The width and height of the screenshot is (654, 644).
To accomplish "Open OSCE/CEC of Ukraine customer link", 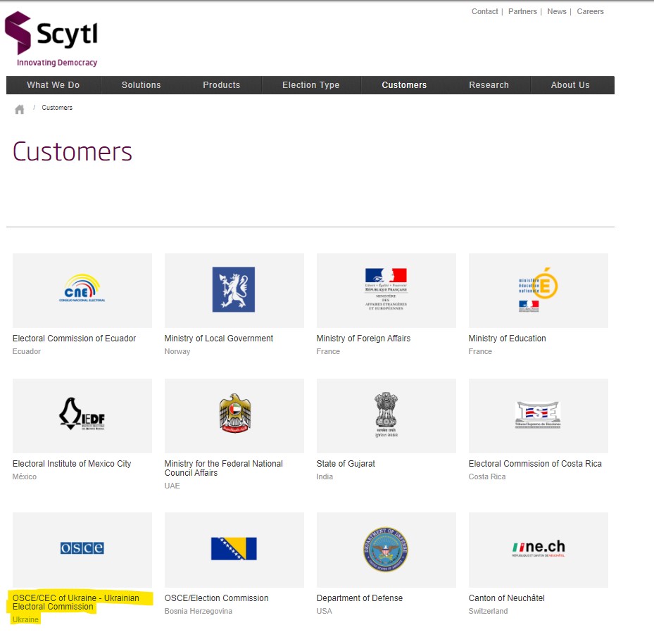I will (76, 602).
